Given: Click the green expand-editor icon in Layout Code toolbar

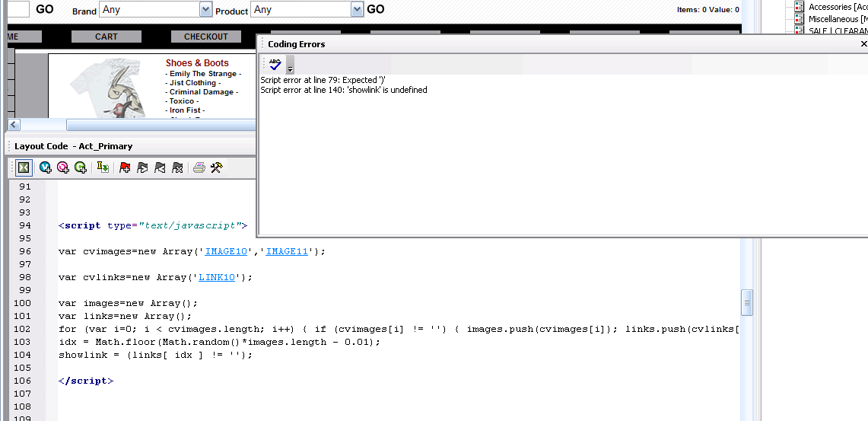Looking at the screenshot, I should [24, 167].
